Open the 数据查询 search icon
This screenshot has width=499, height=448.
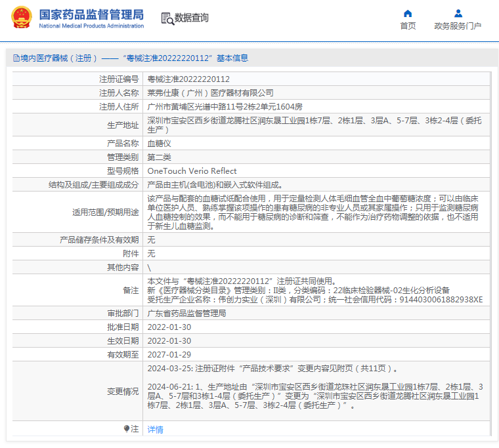167,18
